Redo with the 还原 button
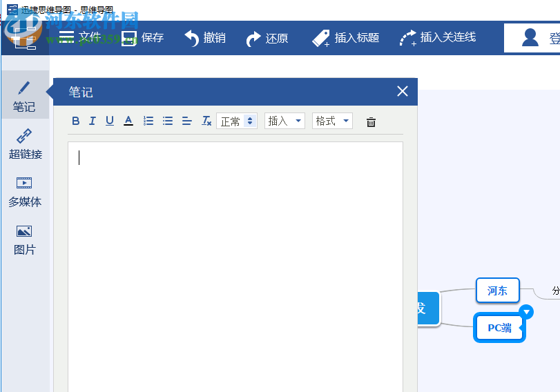 tap(267, 38)
